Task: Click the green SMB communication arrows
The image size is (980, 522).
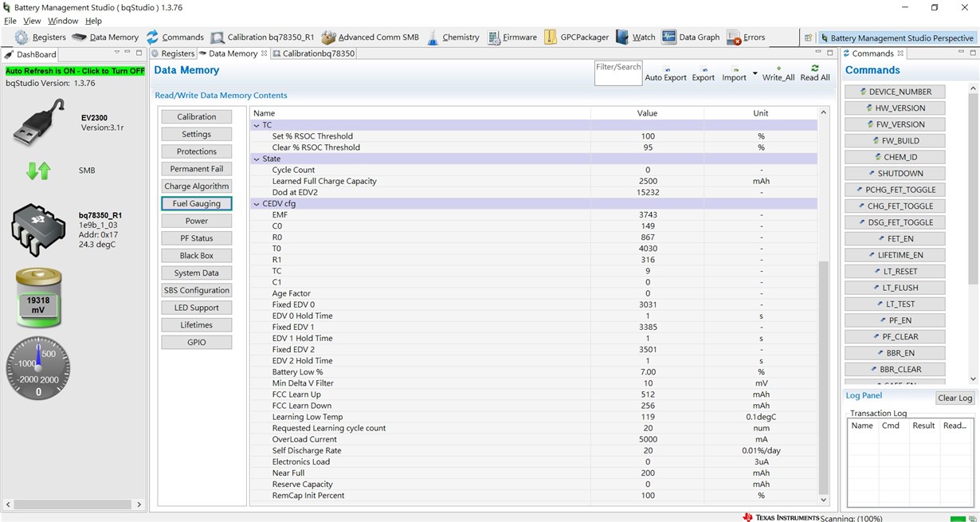Action: pos(38,171)
